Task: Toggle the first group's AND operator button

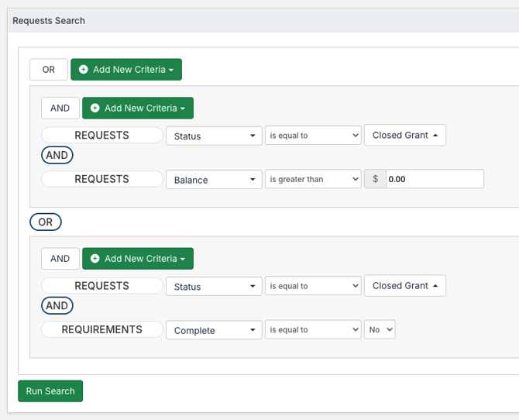Action: click(60, 108)
